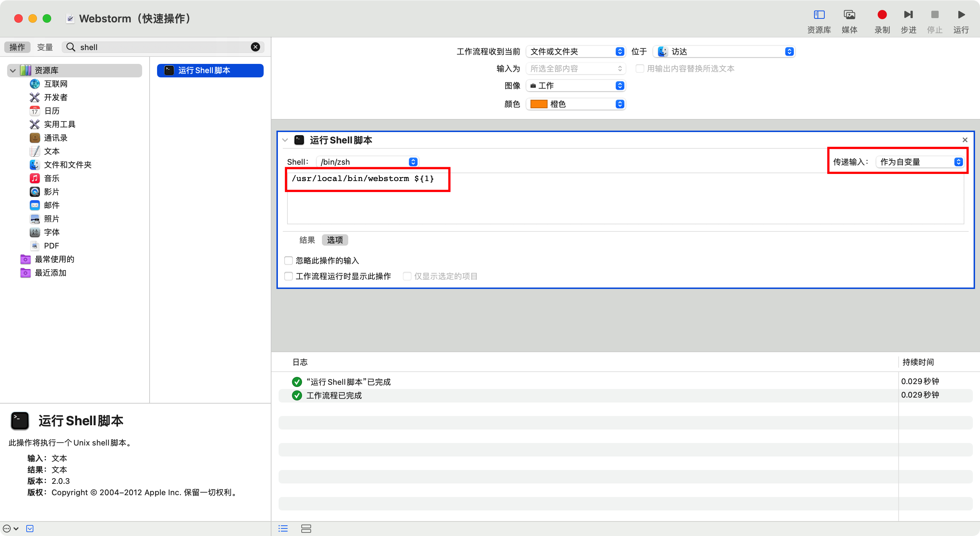
Task: Select 文件和文件夹 library category
Action: (68, 165)
